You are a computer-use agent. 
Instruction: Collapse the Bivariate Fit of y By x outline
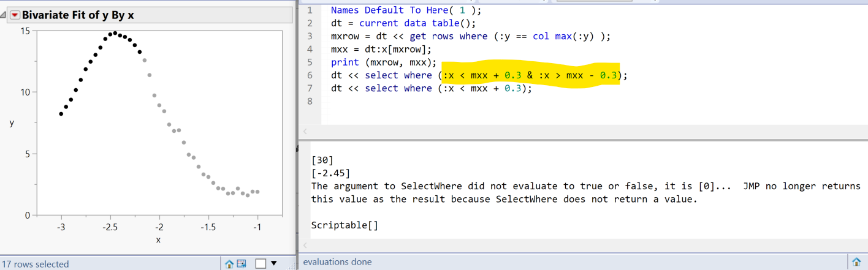click(x=4, y=15)
